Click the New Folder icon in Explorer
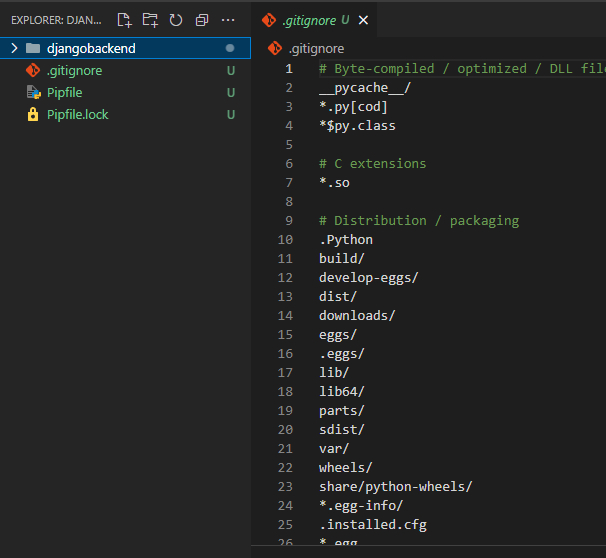 [150, 20]
